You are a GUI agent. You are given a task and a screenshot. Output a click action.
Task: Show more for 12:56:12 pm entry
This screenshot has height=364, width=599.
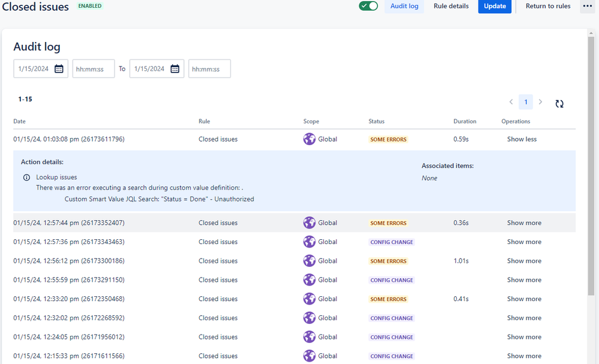coord(524,261)
